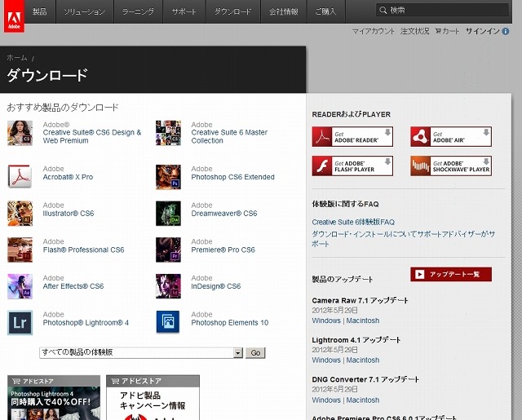Open the ダウンロード menu
The image size is (522, 420).
[232, 11]
